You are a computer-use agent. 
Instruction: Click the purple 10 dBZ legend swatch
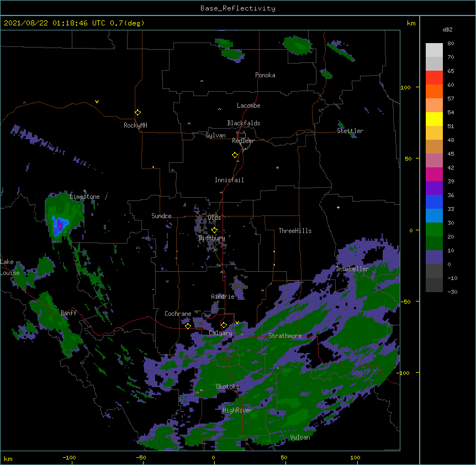tap(434, 257)
